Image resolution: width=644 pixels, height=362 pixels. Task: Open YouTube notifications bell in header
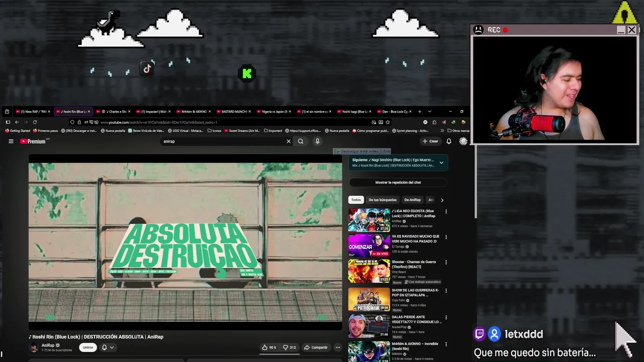pos(449,141)
